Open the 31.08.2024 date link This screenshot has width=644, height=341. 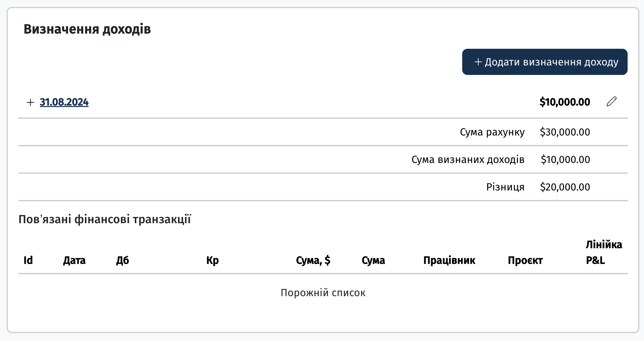64,102
